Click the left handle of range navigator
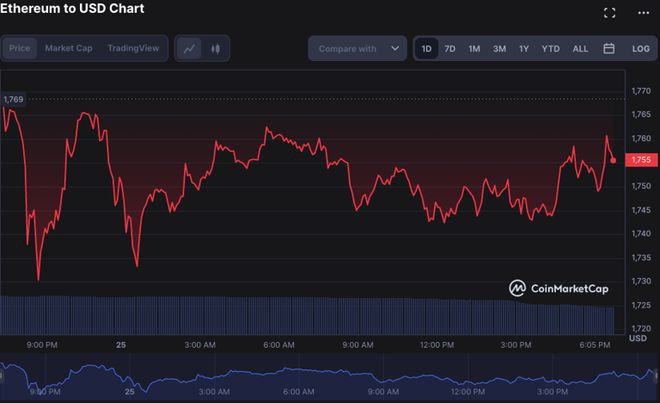660x403 pixels. point(3,378)
